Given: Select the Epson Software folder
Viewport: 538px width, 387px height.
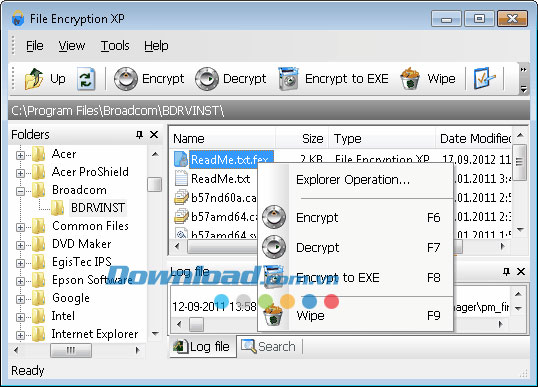Looking at the screenshot, I should click(x=92, y=280).
